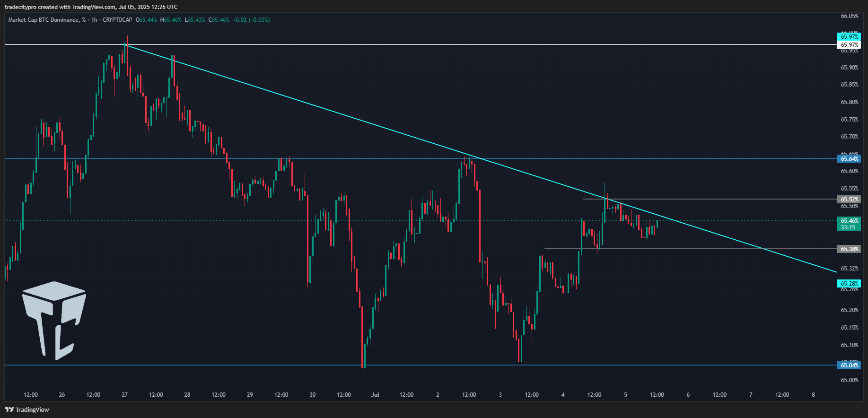Screen dimensions: 868x418
Task: Click the 26 date on time axis
Action: click(62, 395)
